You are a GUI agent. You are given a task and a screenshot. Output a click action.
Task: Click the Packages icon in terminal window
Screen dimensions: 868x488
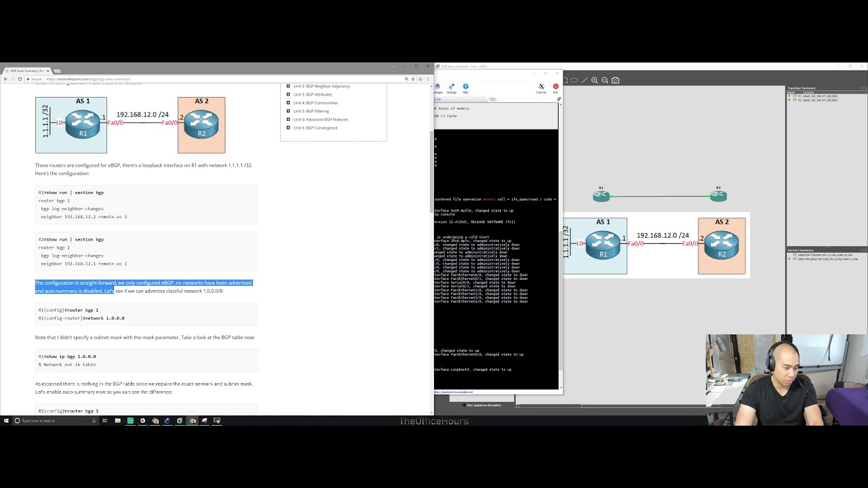(x=438, y=88)
